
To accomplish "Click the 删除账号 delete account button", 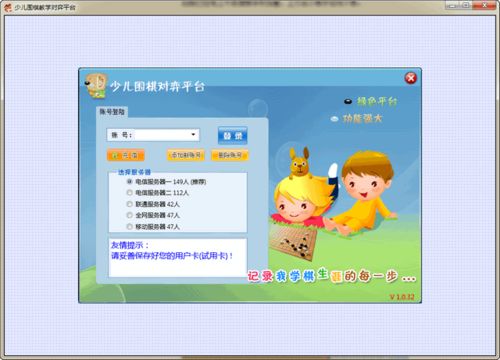I will coord(230,155).
